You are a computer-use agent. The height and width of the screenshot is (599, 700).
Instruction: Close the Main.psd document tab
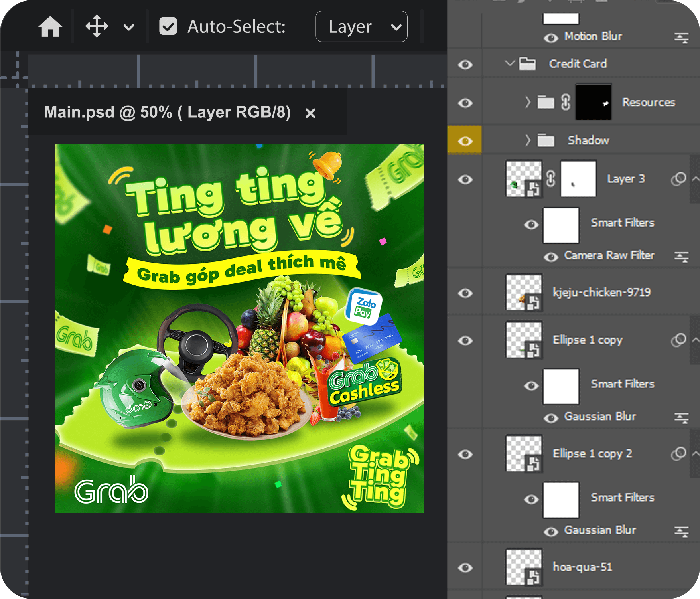[310, 113]
